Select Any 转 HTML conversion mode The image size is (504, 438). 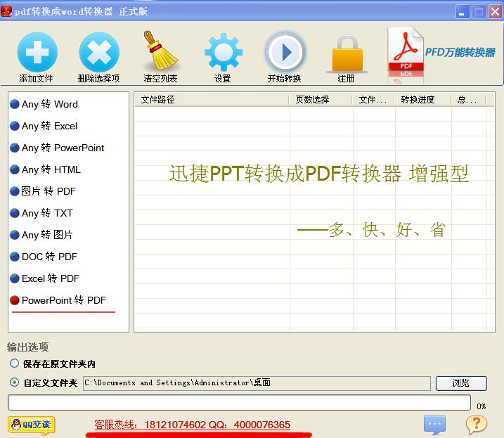(45, 169)
